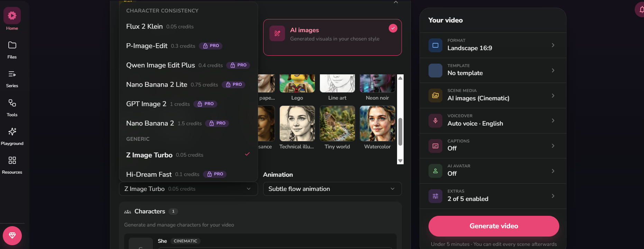Choose Nano Banana 2 1.5 credits option
Screen dimensions: 644x249
coord(188,123)
